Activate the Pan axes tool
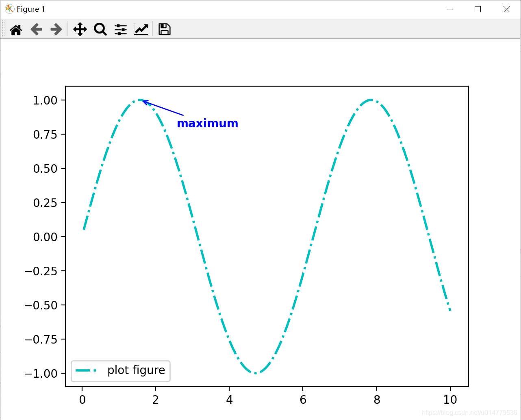The height and width of the screenshot is (420, 521). point(80,29)
